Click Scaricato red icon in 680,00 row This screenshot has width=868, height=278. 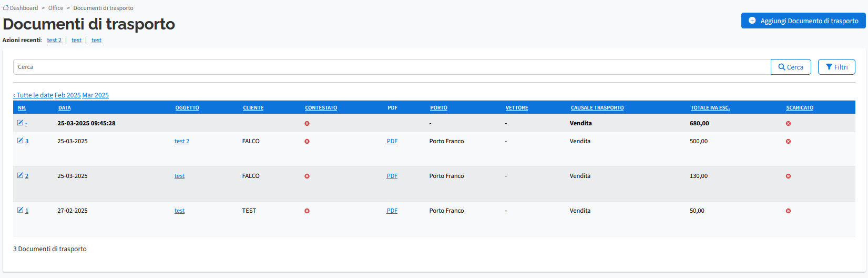(788, 124)
